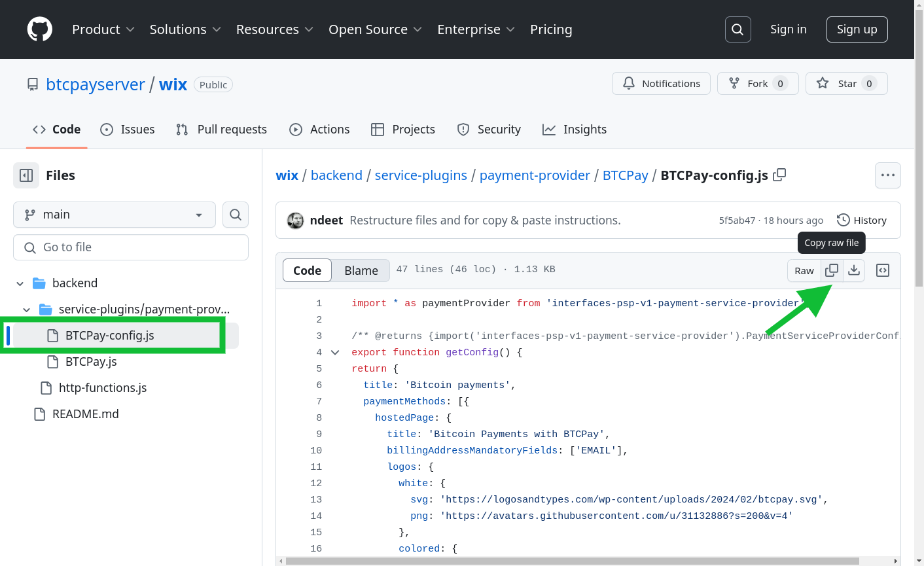Click the Copy raw file icon

click(x=831, y=270)
